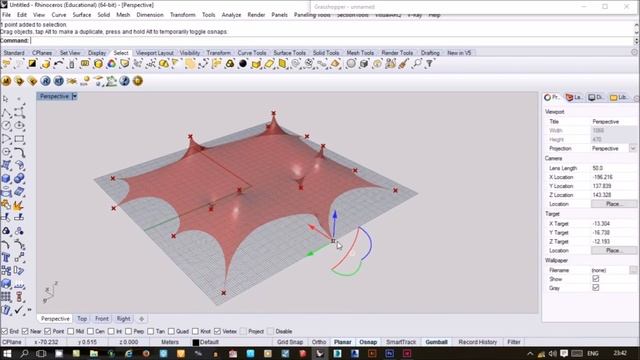Click the funnel selection filter icon
640x360 pixels.
tap(430, 64)
